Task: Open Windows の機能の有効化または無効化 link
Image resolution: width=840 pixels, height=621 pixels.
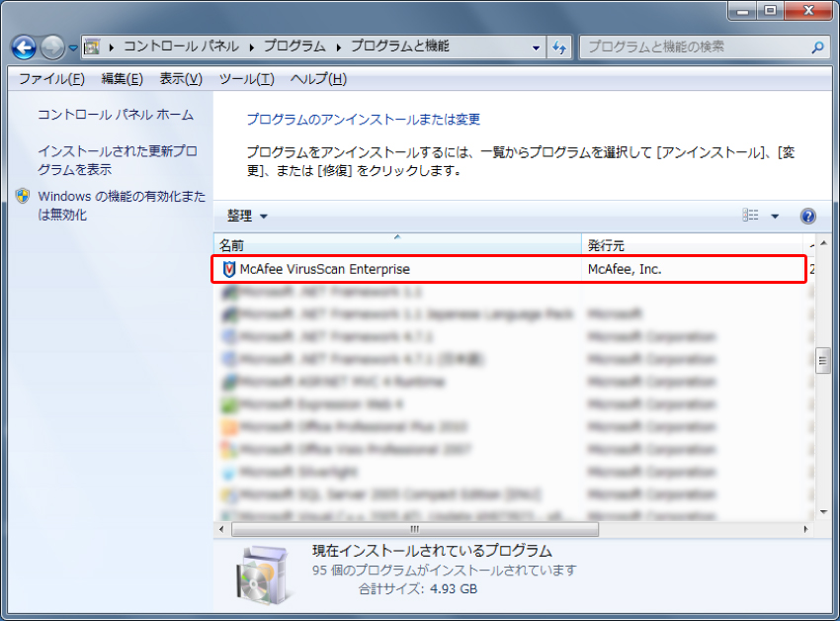Action: click(x=122, y=206)
